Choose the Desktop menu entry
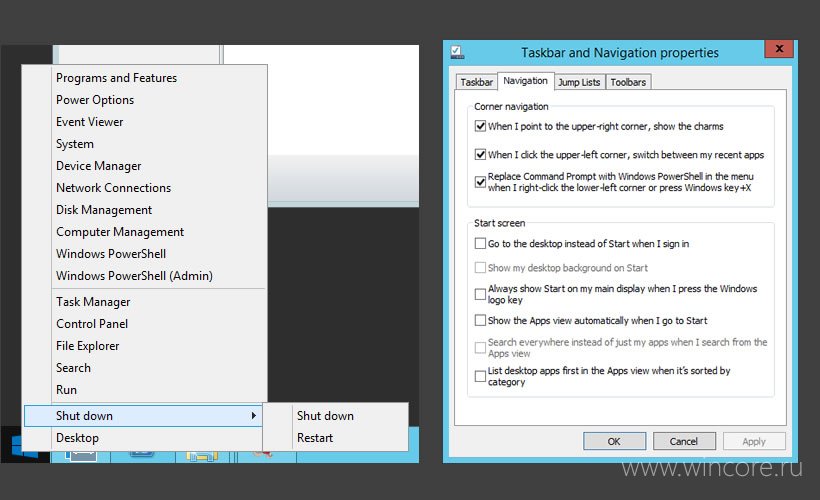Screen dimensions: 820x500 (143, 438)
